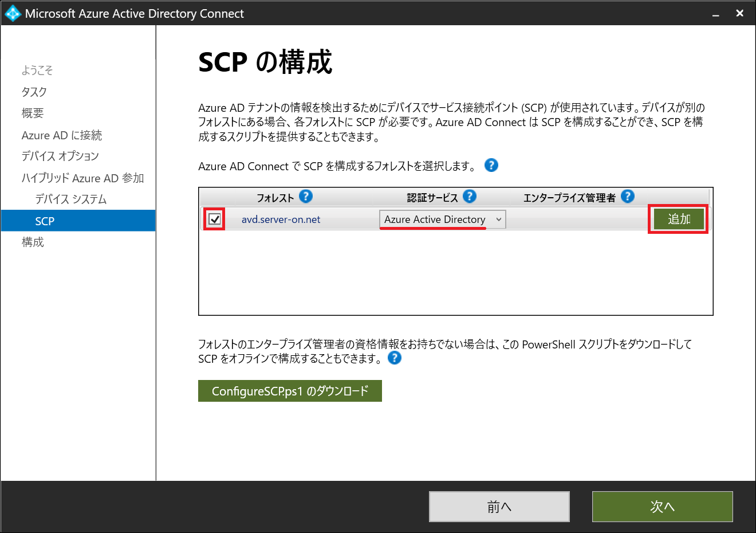Select 構成 step in sidebar
Viewport: 756px width, 533px height.
(33, 242)
